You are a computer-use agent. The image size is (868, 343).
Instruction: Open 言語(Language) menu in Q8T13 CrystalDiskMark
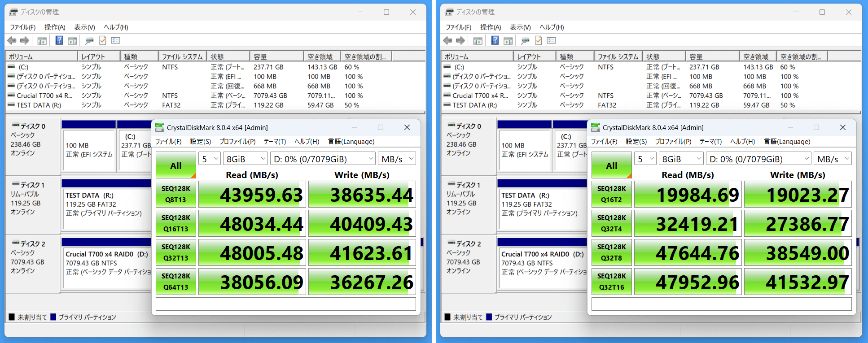(x=351, y=142)
